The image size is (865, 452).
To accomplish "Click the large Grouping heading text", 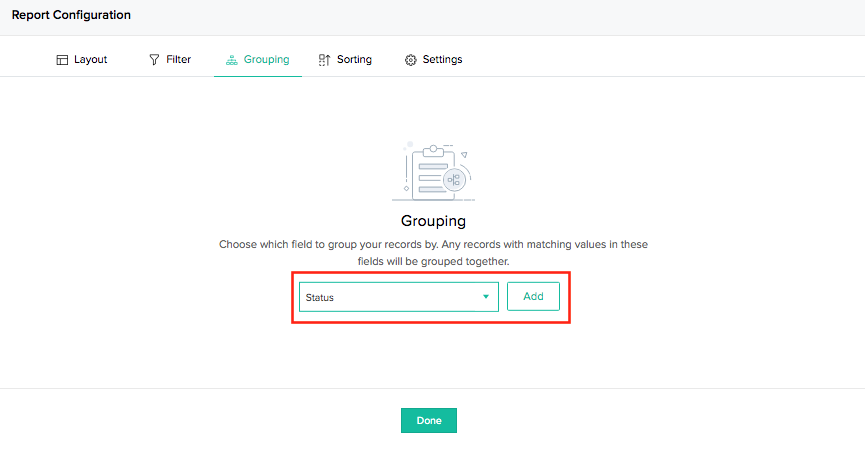I will click(433, 221).
